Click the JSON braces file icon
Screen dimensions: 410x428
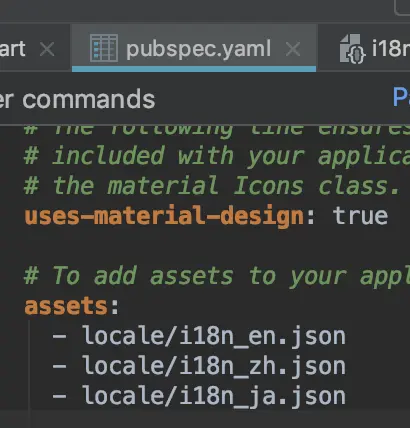point(352,49)
